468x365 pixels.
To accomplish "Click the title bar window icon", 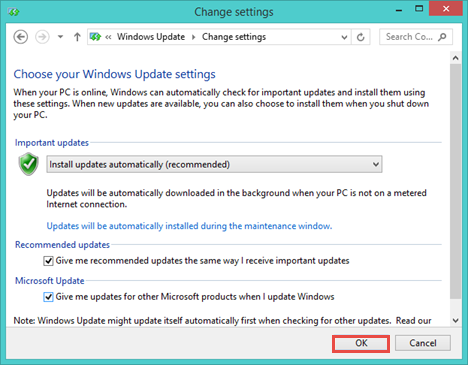I will [14, 12].
